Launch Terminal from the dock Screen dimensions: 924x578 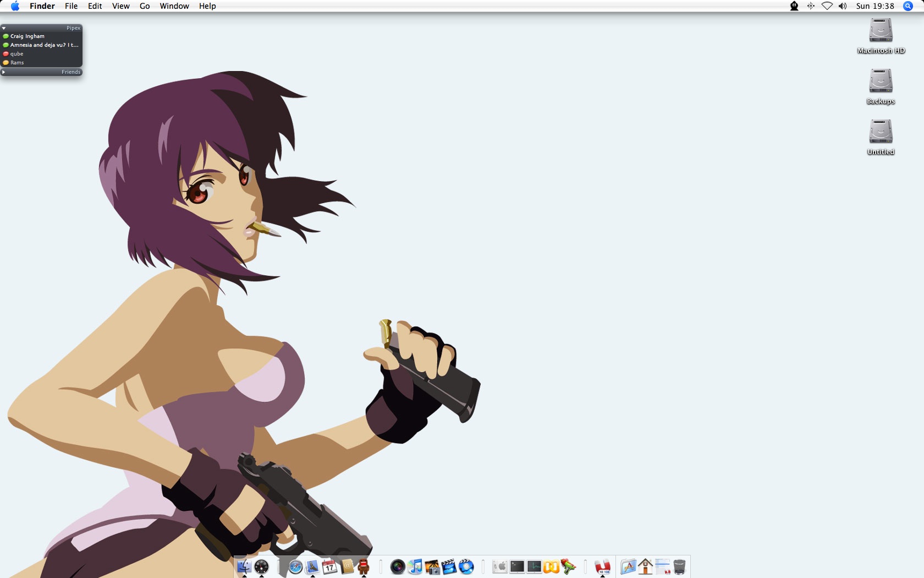[517, 566]
